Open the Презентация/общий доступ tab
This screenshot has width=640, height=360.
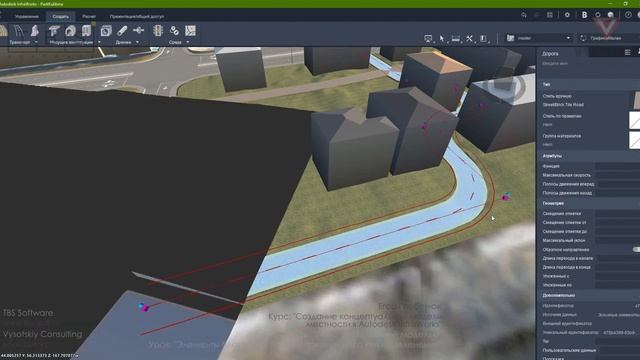tap(137, 17)
